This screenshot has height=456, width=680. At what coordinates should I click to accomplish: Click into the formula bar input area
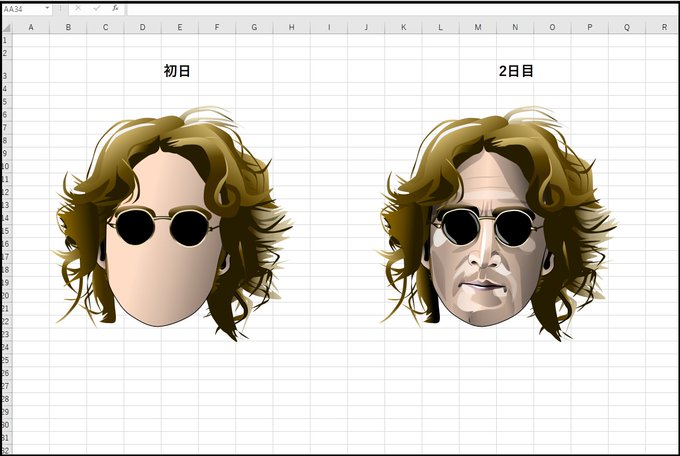coord(402,9)
